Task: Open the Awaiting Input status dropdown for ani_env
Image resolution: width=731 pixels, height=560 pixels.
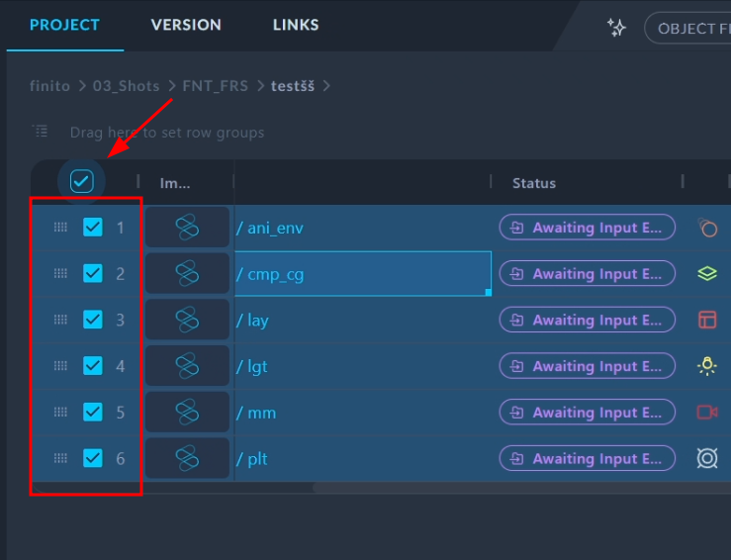Action: click(587, 228)
